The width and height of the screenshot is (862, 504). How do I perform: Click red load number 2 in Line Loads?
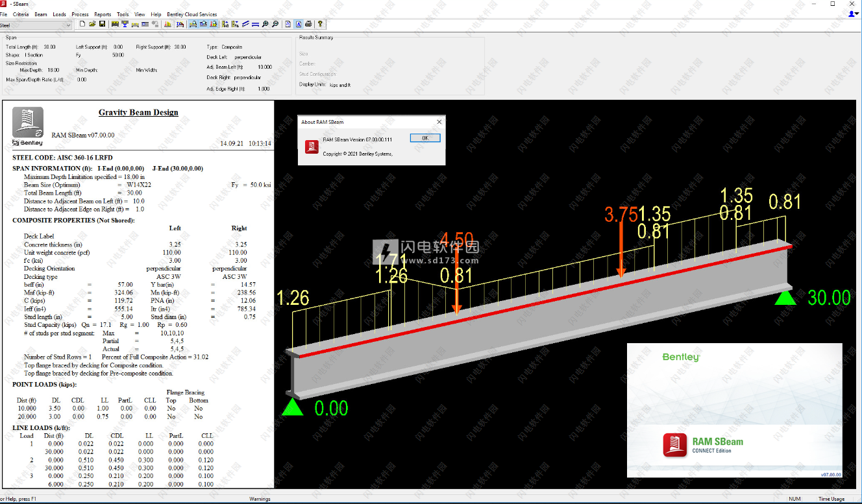coord(31,460)
